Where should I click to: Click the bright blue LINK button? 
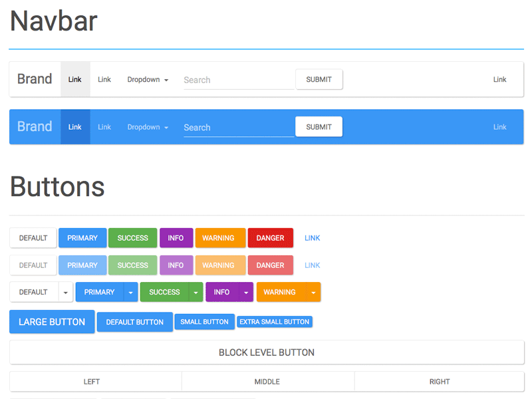coord(312,238)
